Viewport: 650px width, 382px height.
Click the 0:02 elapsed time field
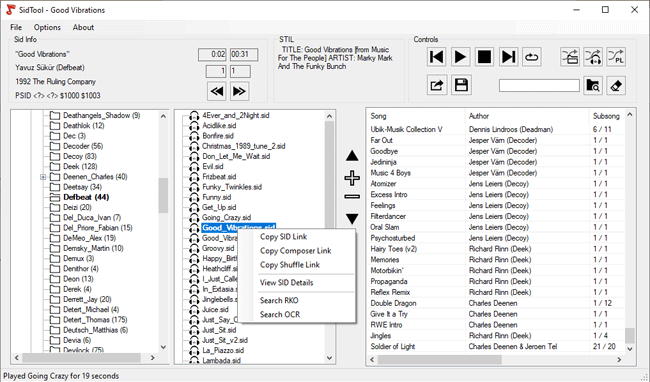tap(212, 54)
